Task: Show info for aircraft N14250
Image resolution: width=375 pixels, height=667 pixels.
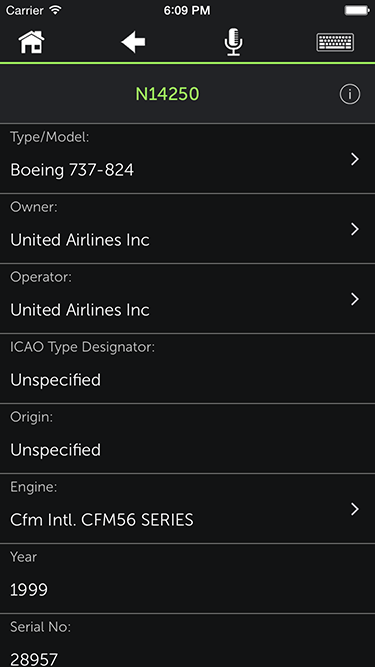Action: click(x=349, y=94)
